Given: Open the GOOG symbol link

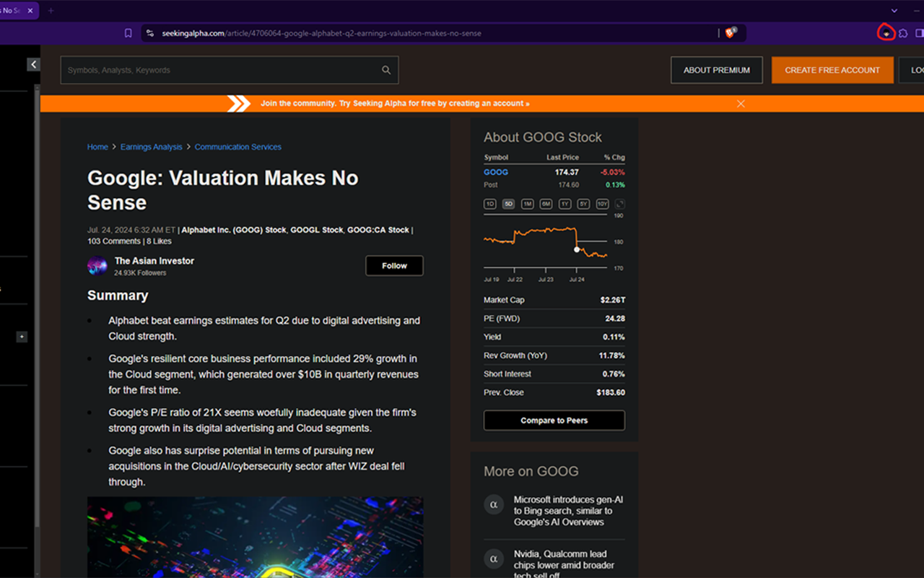Looking at the screenshot, I should 496,172.
